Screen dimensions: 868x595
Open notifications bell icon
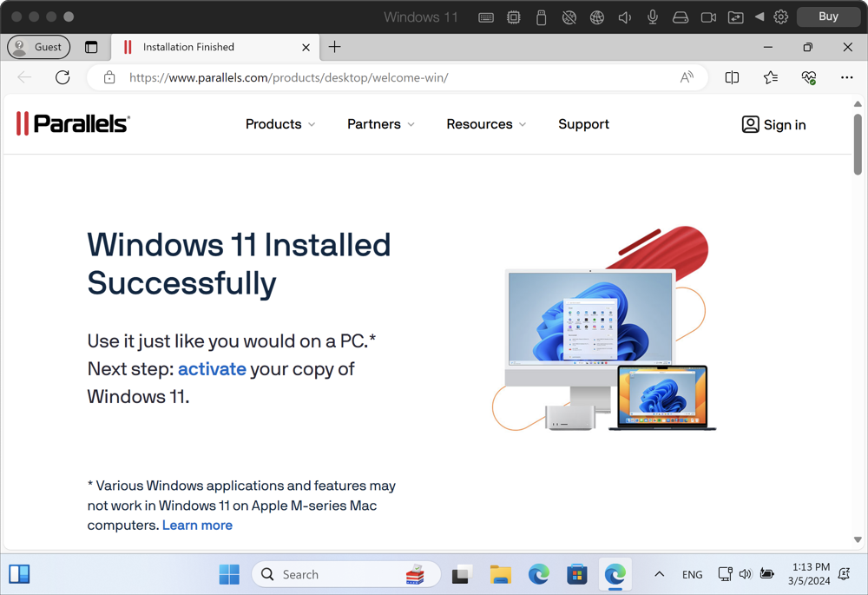pos(845,574)
